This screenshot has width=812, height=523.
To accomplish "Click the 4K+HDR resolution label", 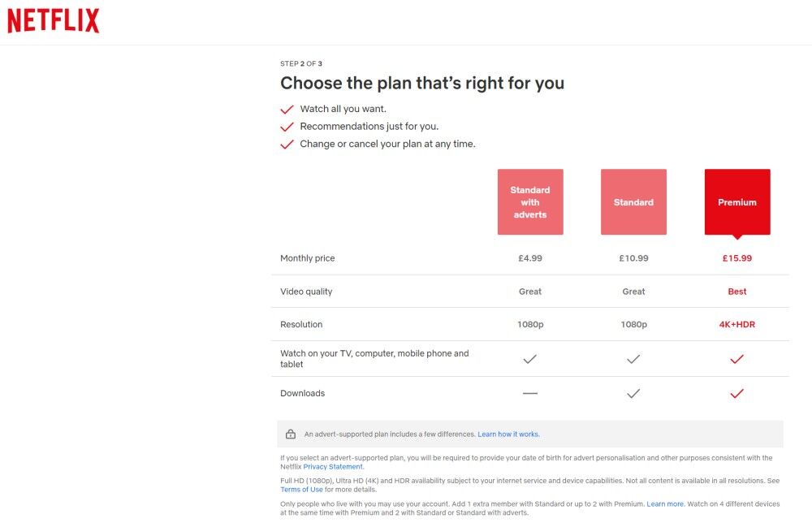I will click(736, 325).
